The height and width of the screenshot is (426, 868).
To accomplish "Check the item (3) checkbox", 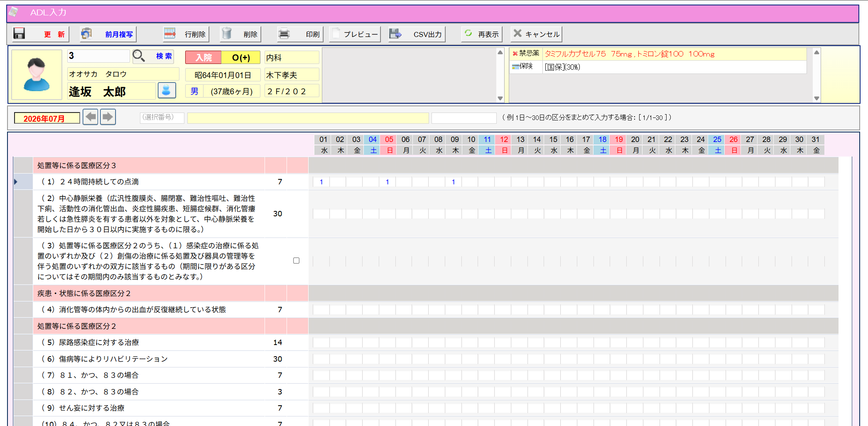I will click(296, 261).
